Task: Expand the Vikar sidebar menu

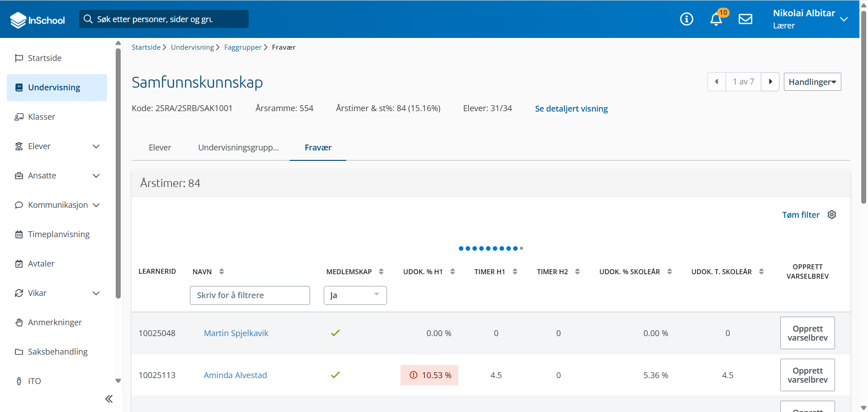Action: (x=96, y=293)
